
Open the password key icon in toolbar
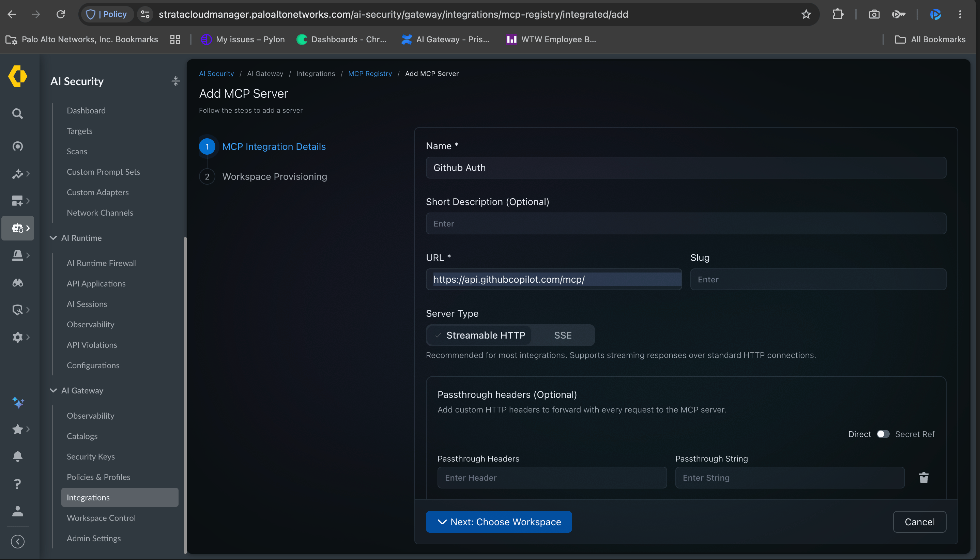tap(899, 14)
